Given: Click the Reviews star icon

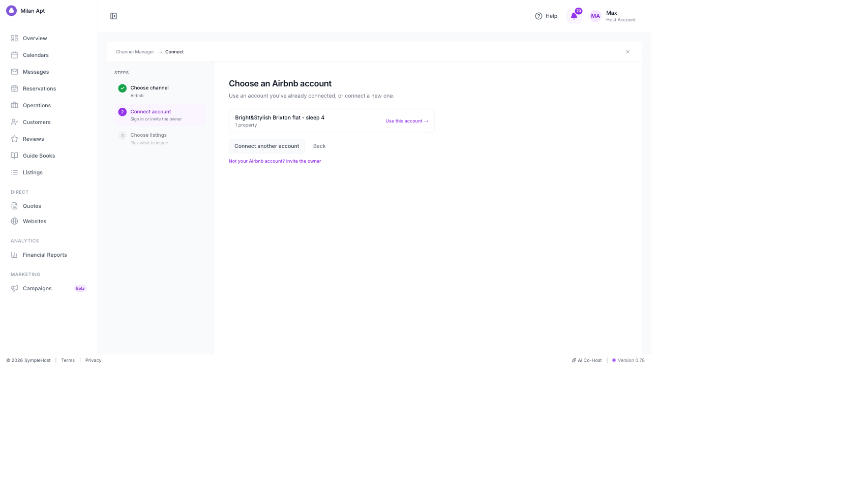Looking at the screenshot, I should coord(15,139).
